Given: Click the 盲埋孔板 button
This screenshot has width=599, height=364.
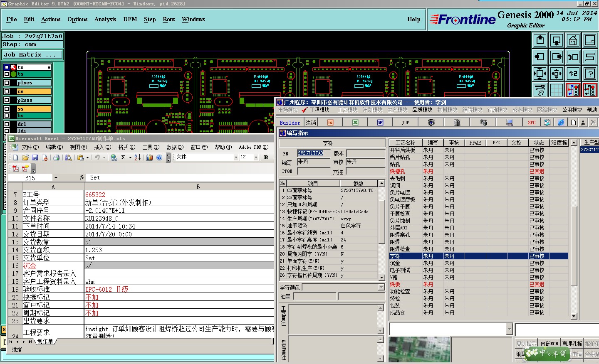Looking at the screenshot, I should pyautogui.click(x=572, y=344).
